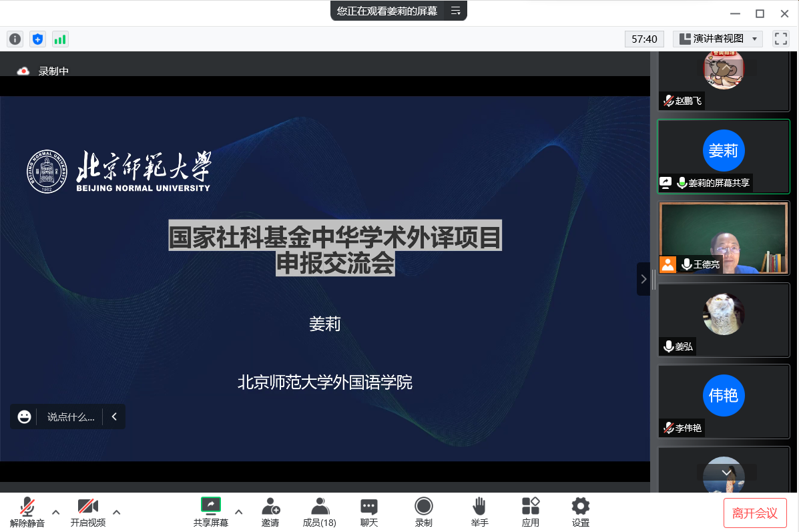Open the screen-viewing banner options menu

pos(456,11)
